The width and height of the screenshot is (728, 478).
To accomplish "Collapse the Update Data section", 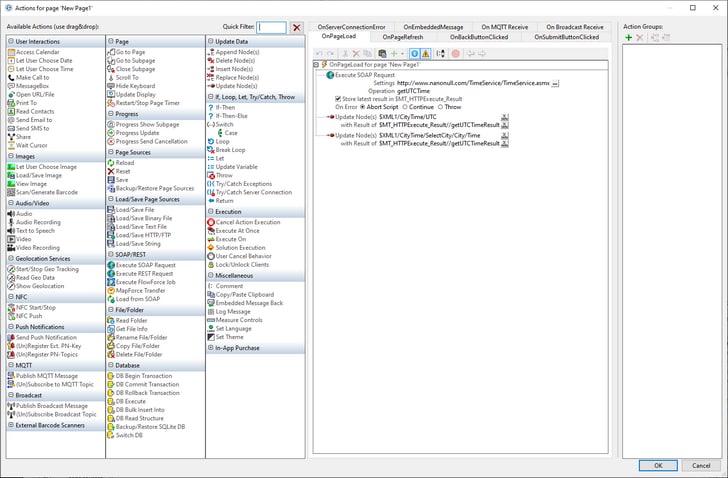I will coord(211,41).
